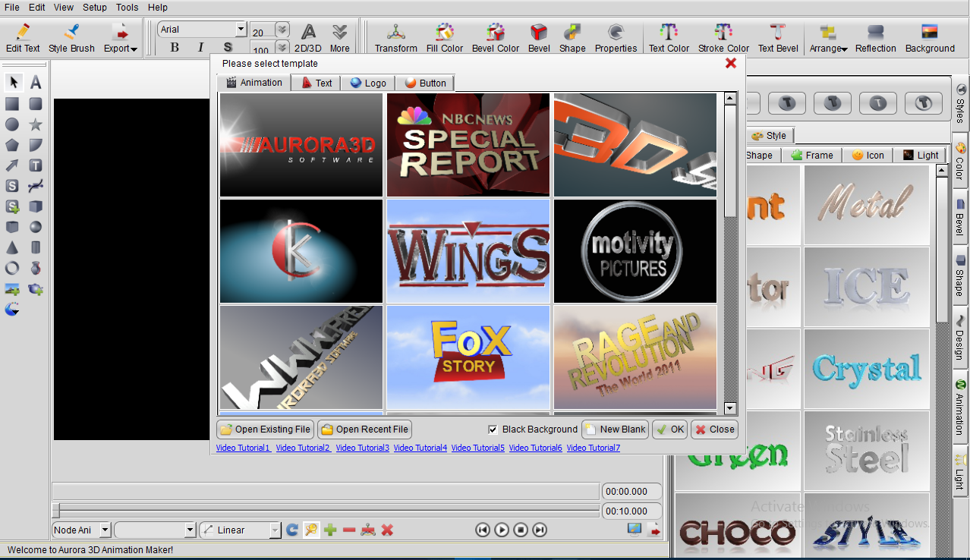The height and width of the screenshot is (560, 970).
Task: Select the text A tool
Action: (36, 83)
